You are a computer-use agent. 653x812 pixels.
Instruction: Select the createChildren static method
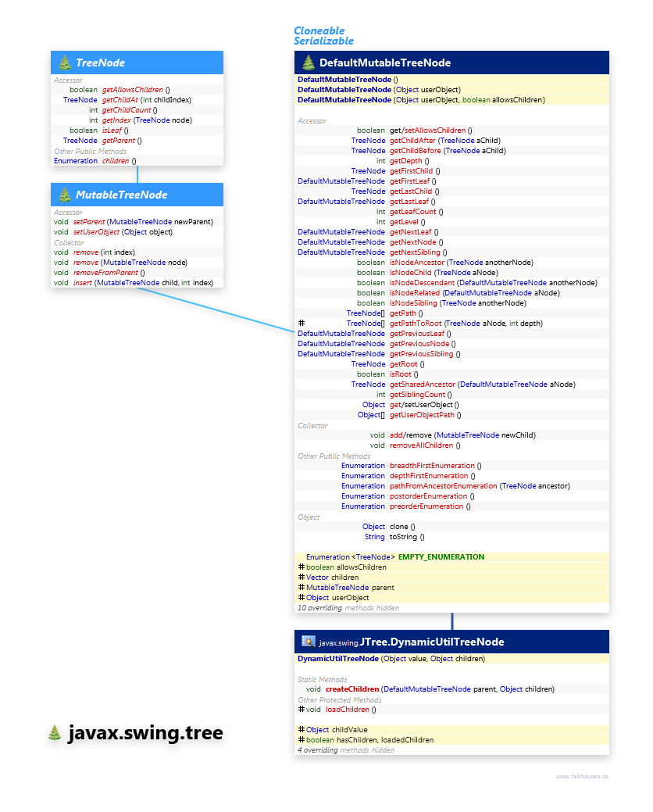click(351, 689)
